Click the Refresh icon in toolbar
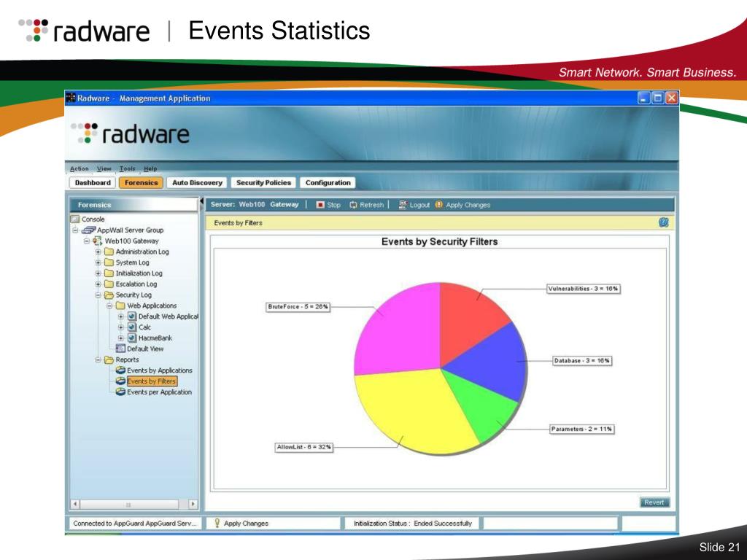The height and width of the screenshot is (560, 747). pos(353,205)
